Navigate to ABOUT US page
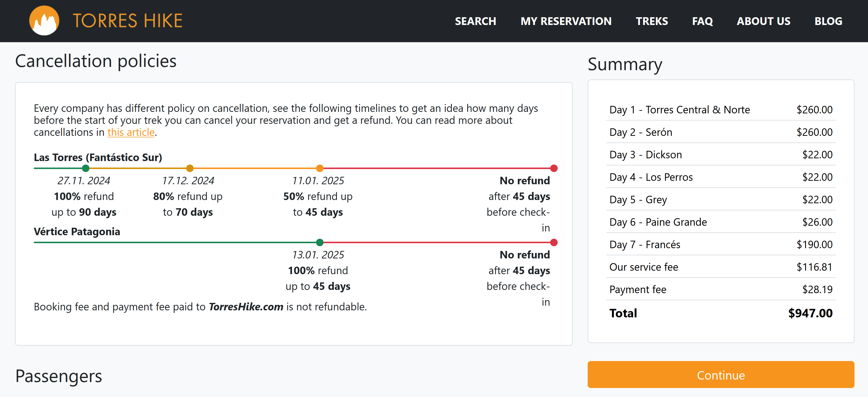Viewport: 868px width, 397px height. [763, 21]
